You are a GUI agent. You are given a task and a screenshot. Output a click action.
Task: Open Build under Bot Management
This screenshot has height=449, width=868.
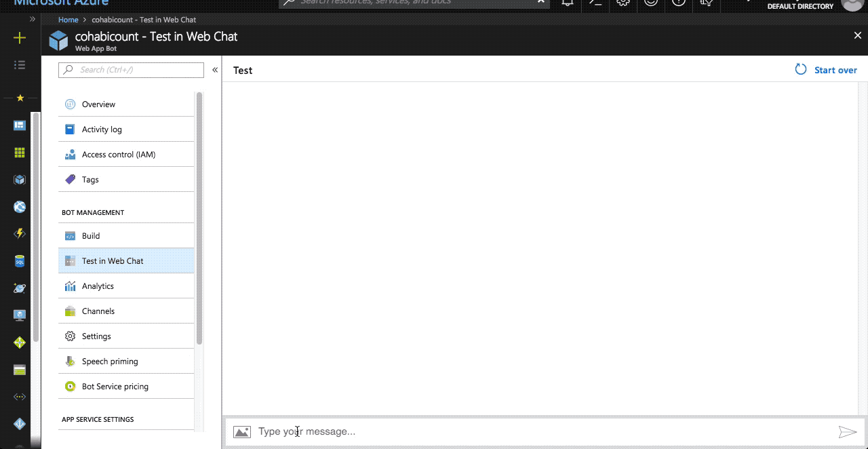pyautogui.click(x=126, y=236)
